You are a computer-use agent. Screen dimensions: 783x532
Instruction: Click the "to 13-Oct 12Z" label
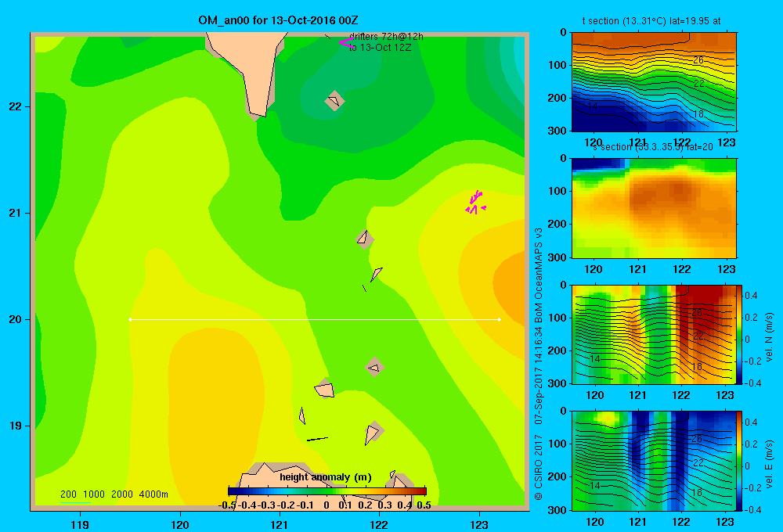[x=380, y=48]
